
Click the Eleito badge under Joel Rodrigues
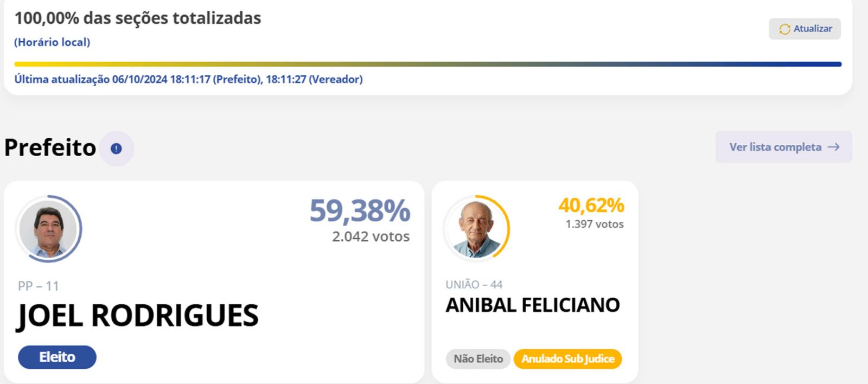tap(57, 357)
